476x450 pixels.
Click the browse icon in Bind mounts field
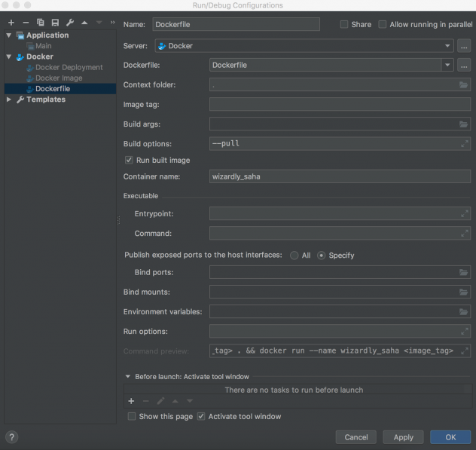point(463,292)
